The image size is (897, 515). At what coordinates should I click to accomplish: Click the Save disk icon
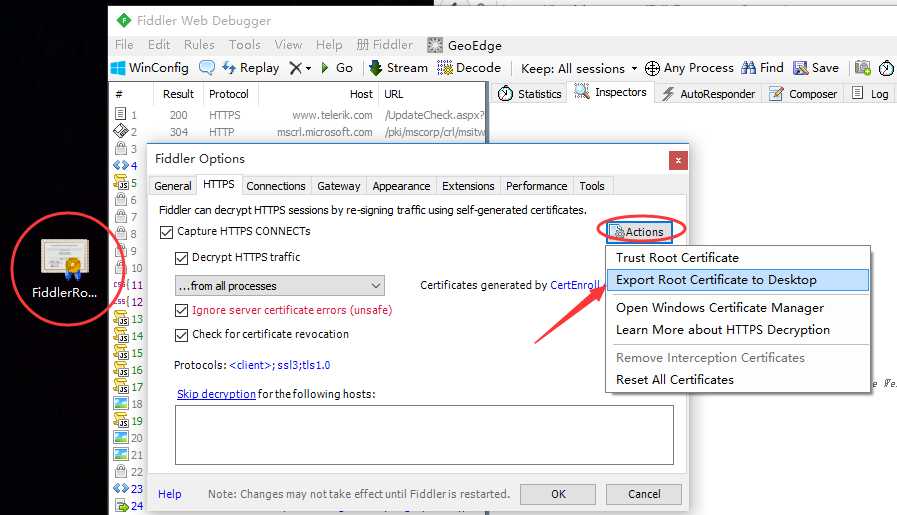pyautogui.click(x=800, y=68)
